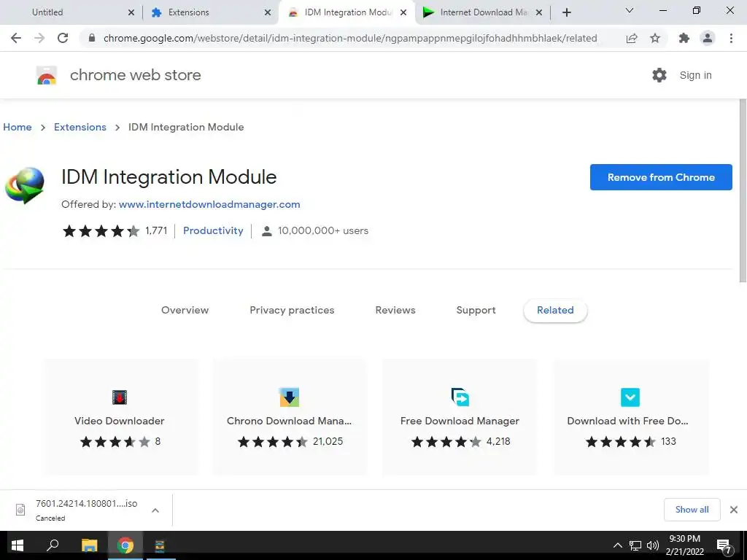Click the address bar URL
The height and width of the screenshot is (560, 747).
click(x=350, y=38)
